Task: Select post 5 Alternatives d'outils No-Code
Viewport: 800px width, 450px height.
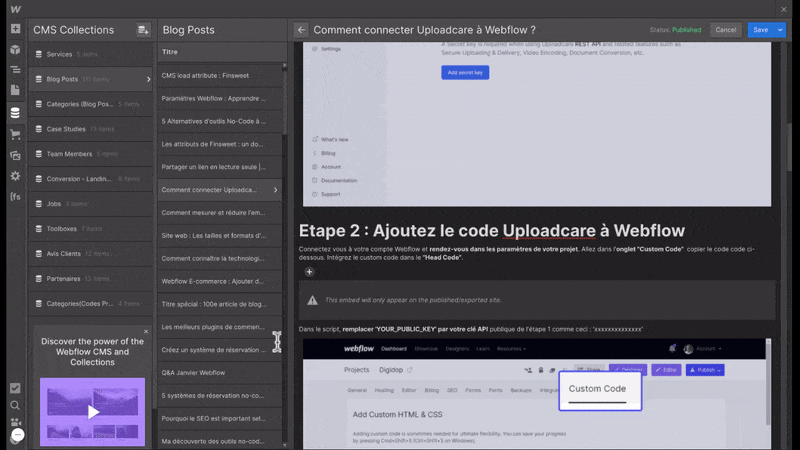Action: click(220, 121)
